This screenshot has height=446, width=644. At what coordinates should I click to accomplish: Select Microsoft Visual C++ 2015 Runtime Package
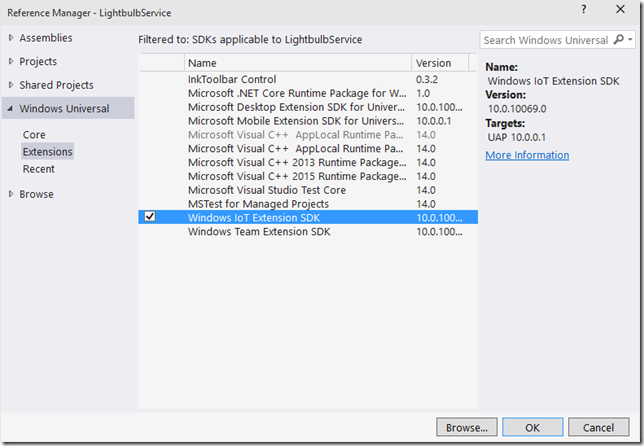[308, 177]
